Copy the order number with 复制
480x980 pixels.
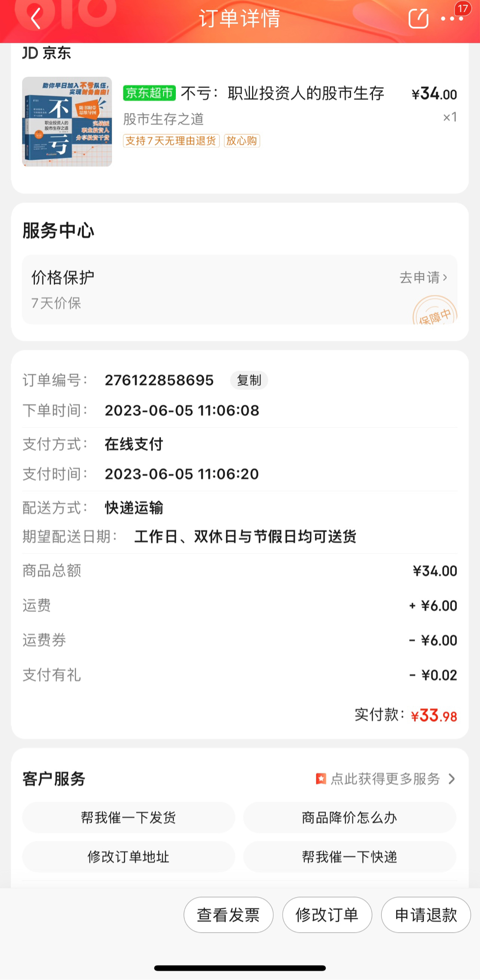tap(248, 380)
